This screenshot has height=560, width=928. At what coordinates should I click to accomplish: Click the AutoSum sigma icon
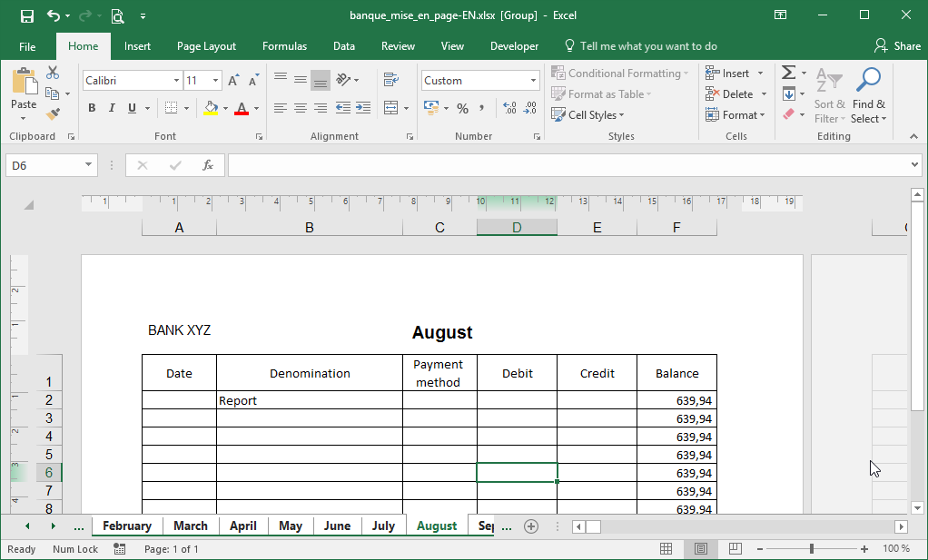788,73
